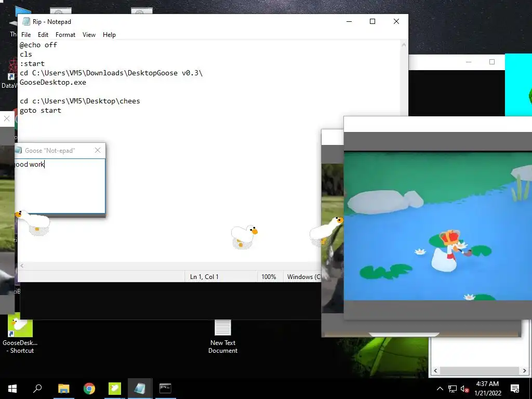Image resolution: width=532 pixels, height=399 pixels.
Task: Click the ":start" label line
Action: click(32, 63)
